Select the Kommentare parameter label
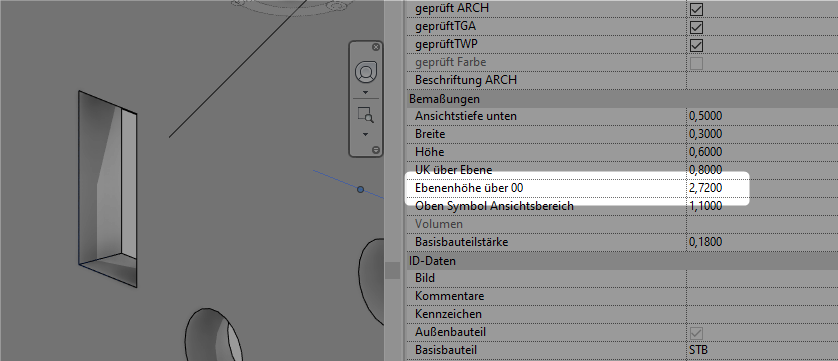Screen dimensions: 838x361 (449, 296)
